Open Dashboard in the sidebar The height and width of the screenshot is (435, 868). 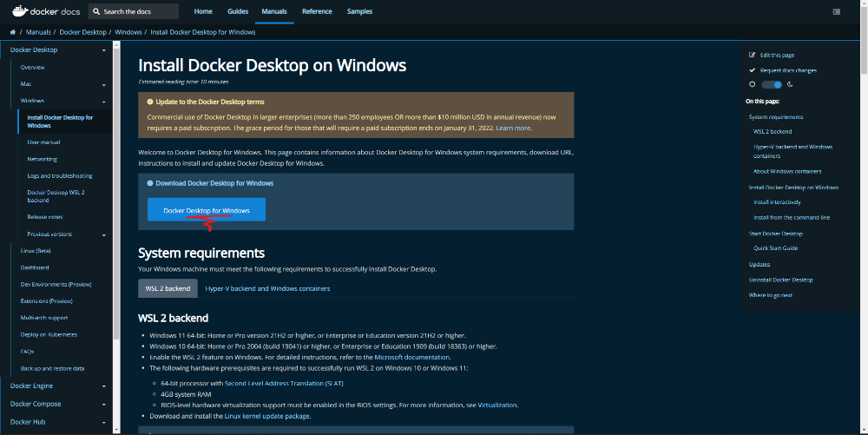coord(35,268)
